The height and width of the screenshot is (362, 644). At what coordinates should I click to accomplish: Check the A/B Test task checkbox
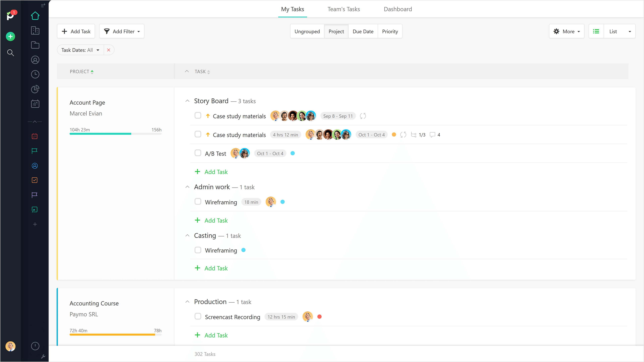(x=198, y=153)
